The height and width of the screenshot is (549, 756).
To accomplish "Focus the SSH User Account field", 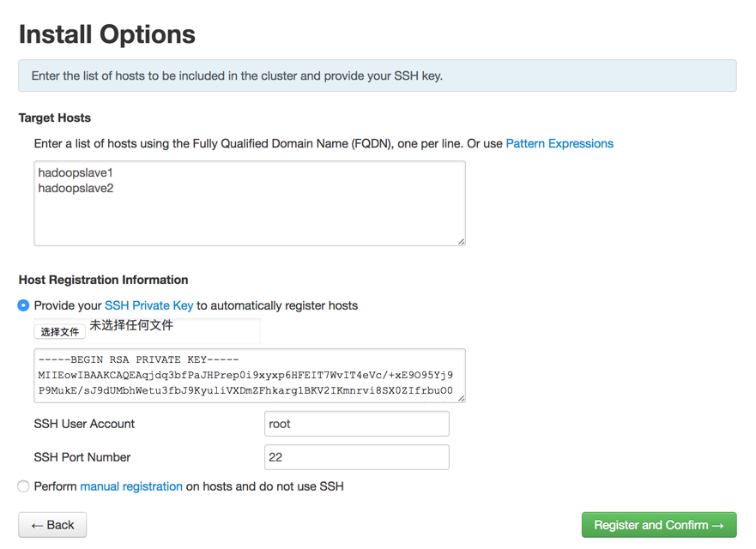I will click(x=356, y=424).
